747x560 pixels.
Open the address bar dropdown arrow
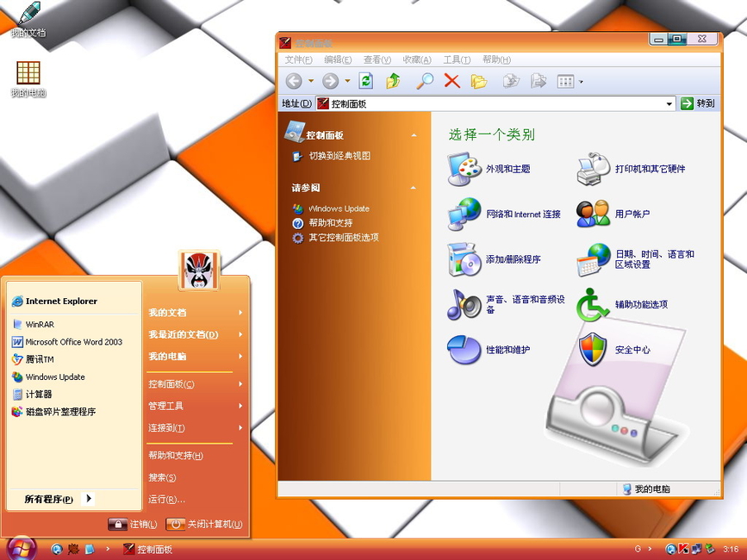click(x=669, y=103)
